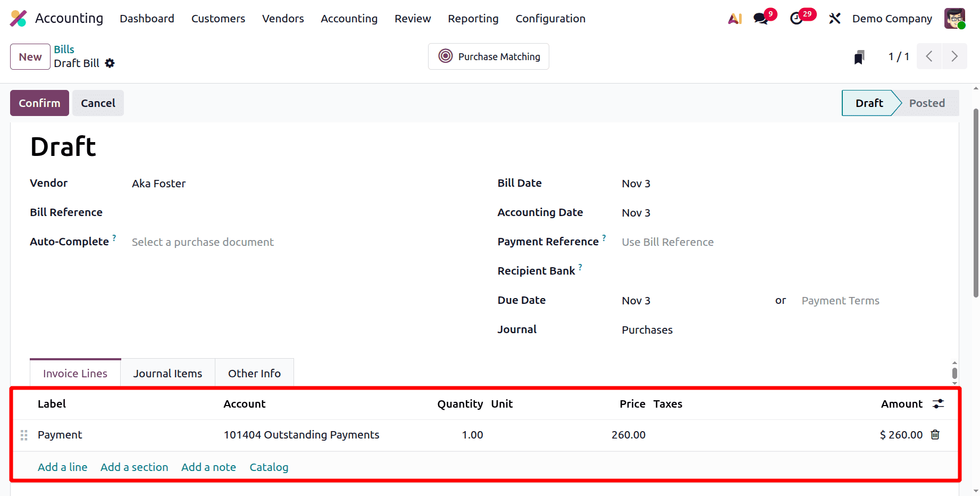Click the Bill Reference input field
This screenshot has height=496, width=980.
point(213,212)
